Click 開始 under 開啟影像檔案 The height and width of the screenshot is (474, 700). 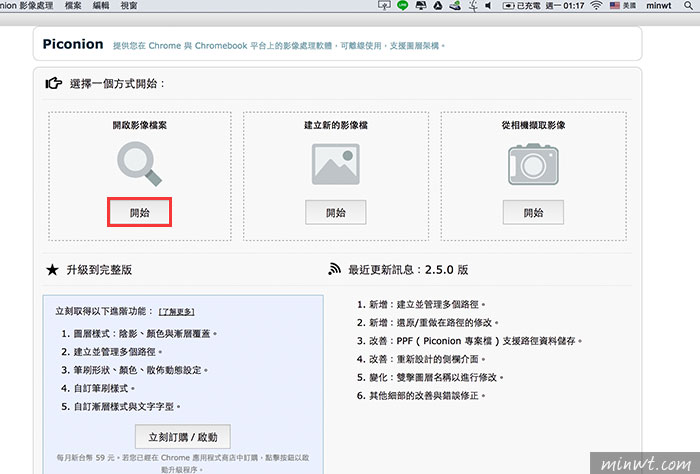click(140, 212)
